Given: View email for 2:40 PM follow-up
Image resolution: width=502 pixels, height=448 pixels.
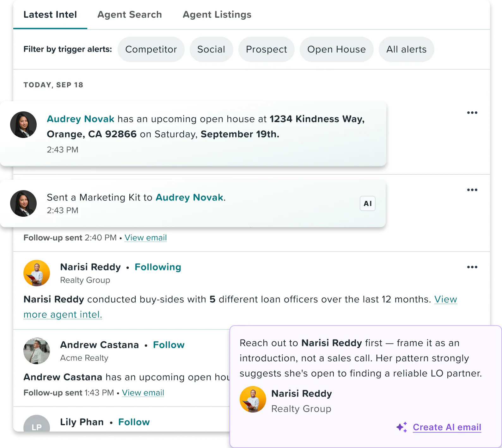Looking at the screenshot, I should click(146, 238).
